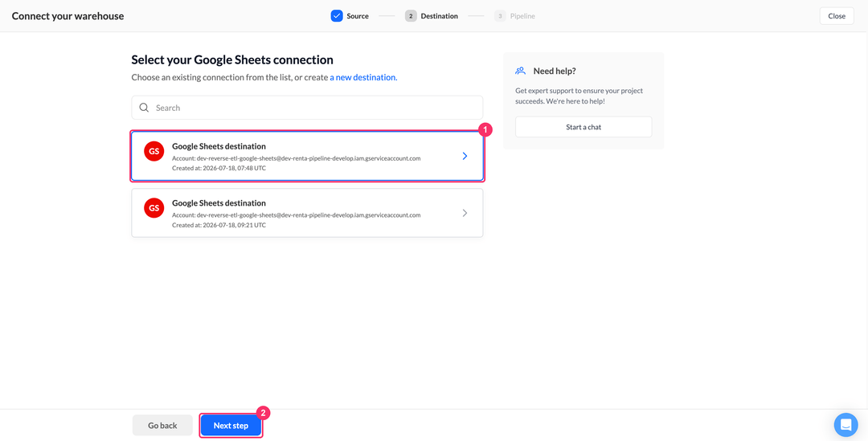Focus the Search connections field

pyautogui.click(x=307, y=108)
